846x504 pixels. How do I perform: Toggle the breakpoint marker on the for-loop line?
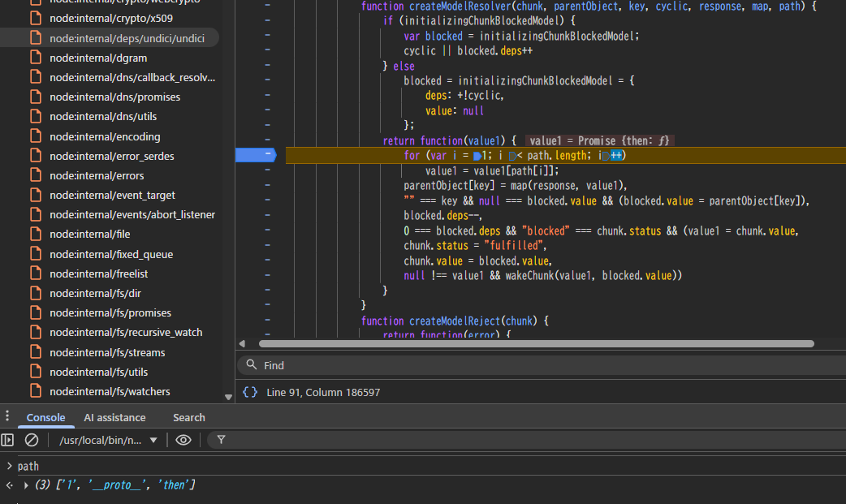tap(256, 155)
